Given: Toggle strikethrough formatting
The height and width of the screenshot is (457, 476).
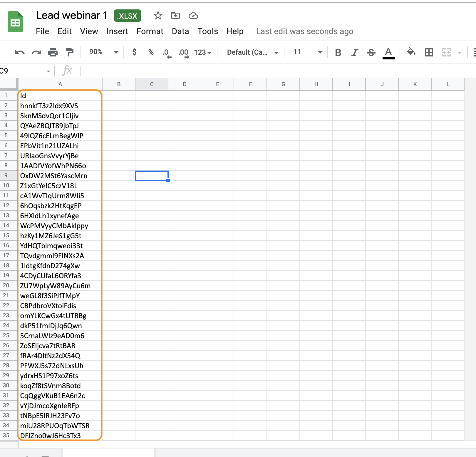Looking at the screenshot, I should [x=371, y=53].
